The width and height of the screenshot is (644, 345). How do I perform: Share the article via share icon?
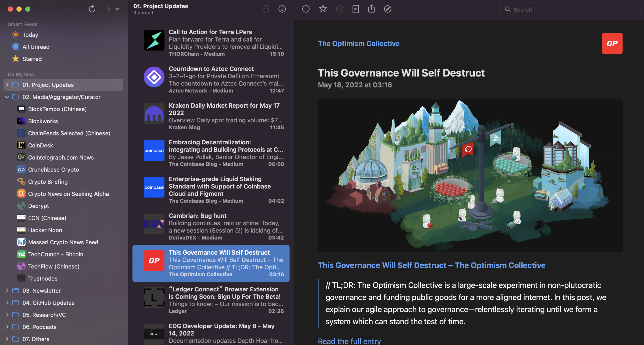click(372, 9)
